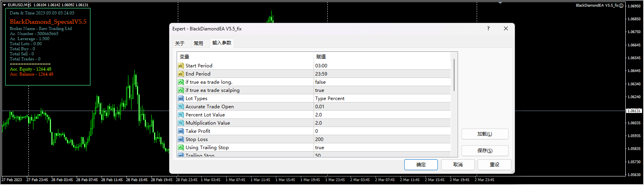Screen dimensions: 644x185
Task: Toggle the Using Trailing Stop true value
Action: click(381, 148)
